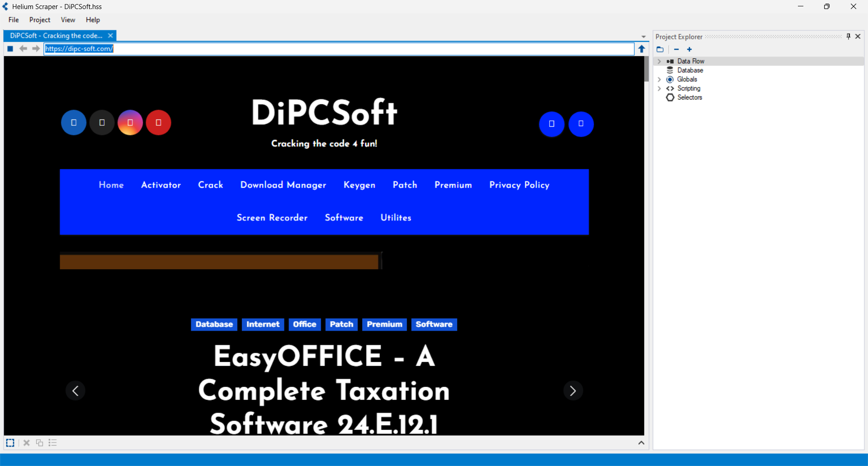Click Software in the blue navigation bar

point(344,218)
